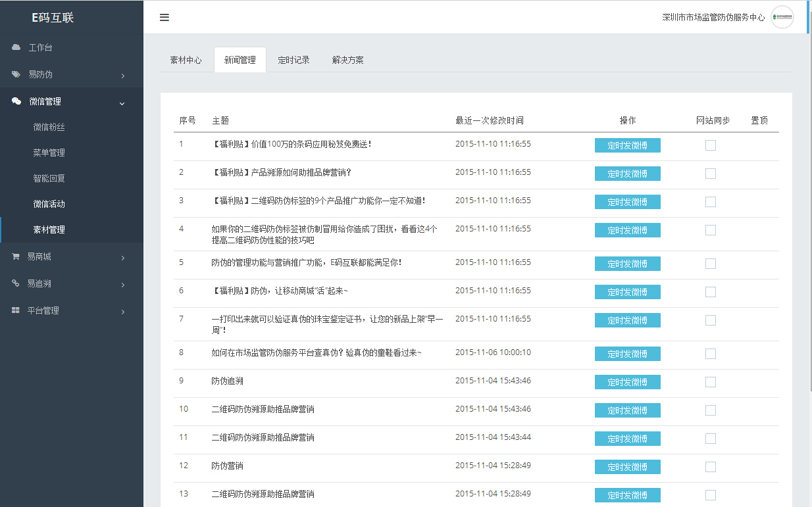Click the grid icon beside 平台管理
Screen dimensions: 812x507
click(x=16, y=310)
